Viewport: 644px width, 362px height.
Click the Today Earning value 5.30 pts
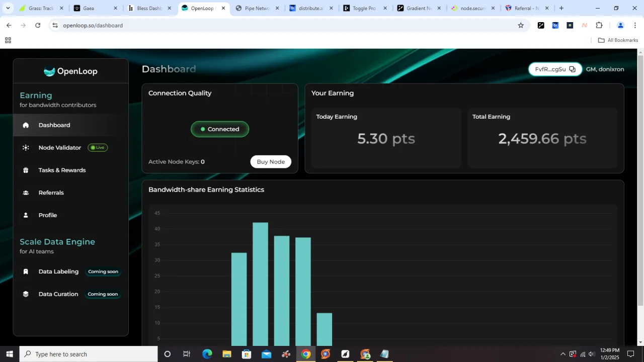[386, 139]
